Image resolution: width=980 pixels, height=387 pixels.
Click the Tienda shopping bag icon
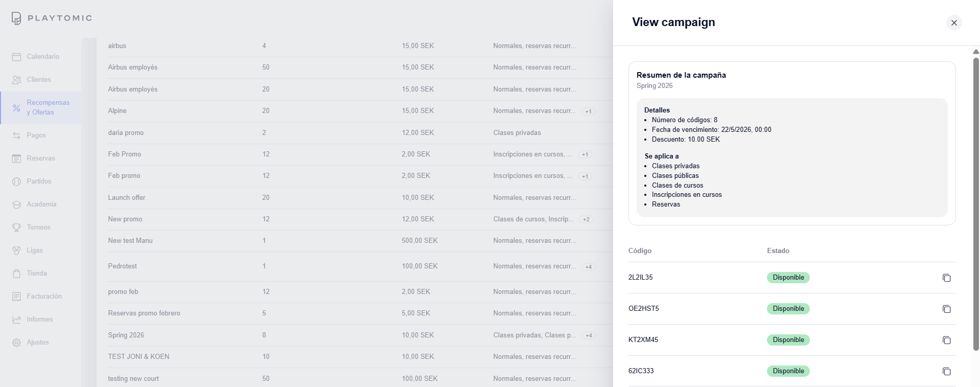[x=16, y=274]
